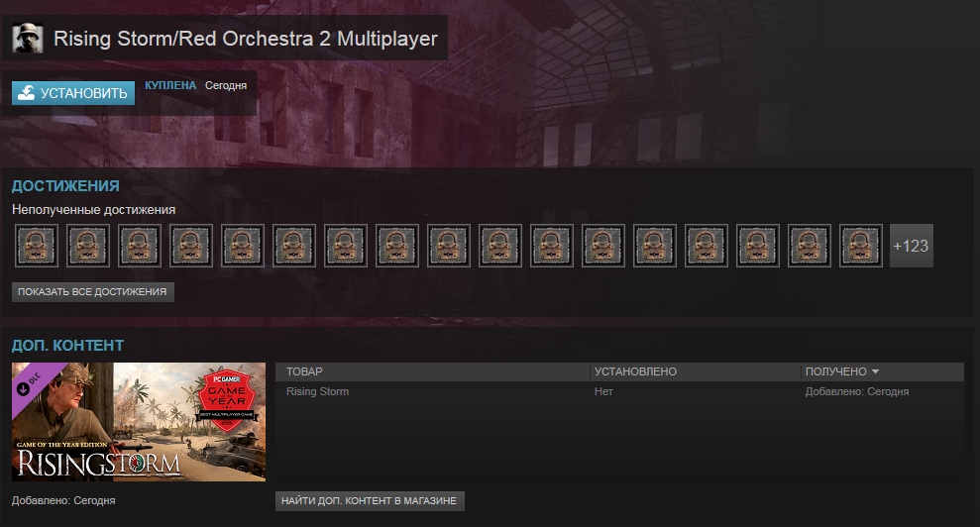Image resolution: width=980 pixels, height=527 pixels.
Task: Expand the +123 remaining achievements tile
Action: click(x=912, y=246)
